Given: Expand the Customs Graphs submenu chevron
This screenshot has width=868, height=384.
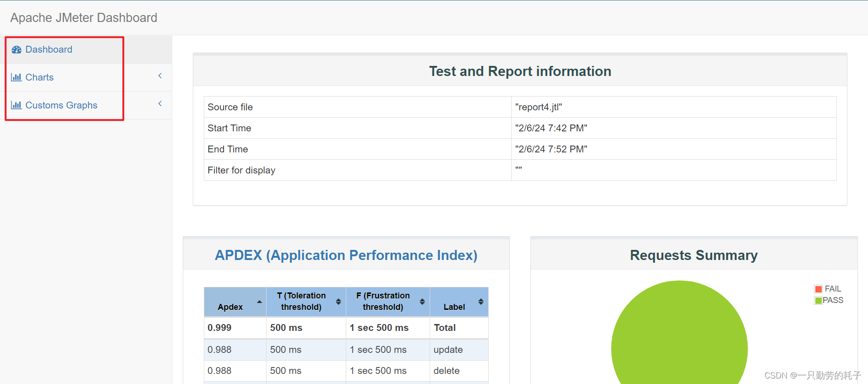Looking at the screenshot, I should tap(160, 104).
